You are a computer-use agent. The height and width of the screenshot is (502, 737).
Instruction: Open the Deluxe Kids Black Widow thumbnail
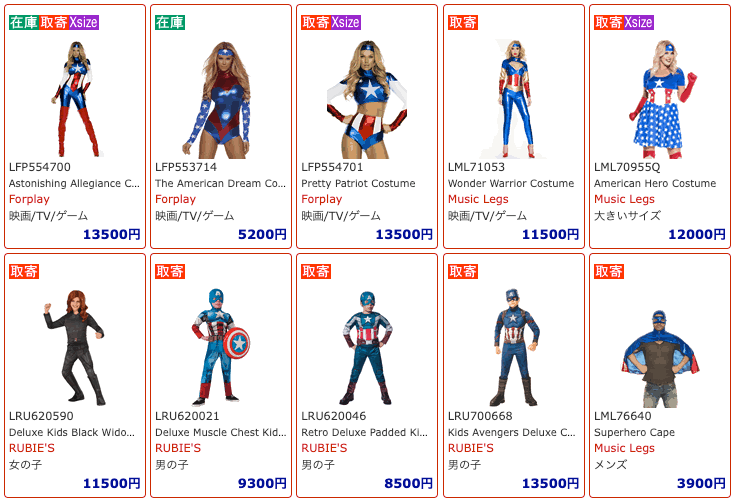(74, 348)
